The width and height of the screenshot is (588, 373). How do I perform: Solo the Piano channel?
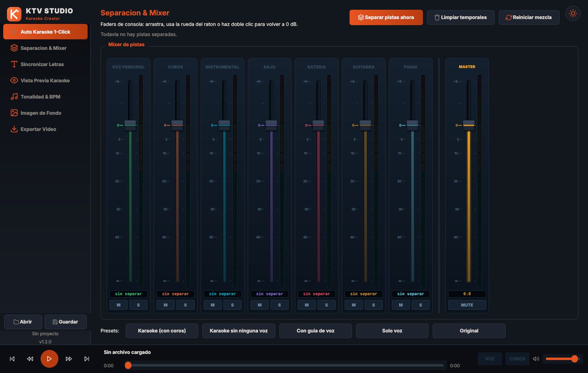click(x=421, y=305)
